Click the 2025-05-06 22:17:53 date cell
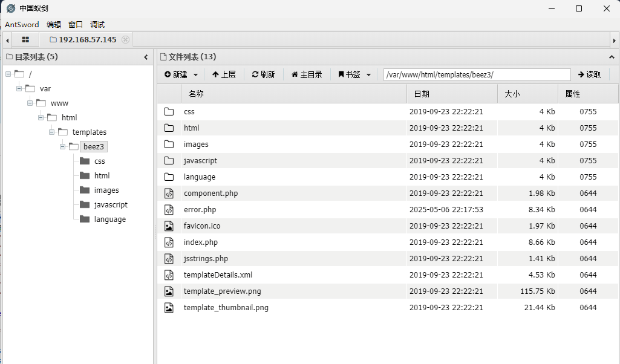 (x=446, y=209)
